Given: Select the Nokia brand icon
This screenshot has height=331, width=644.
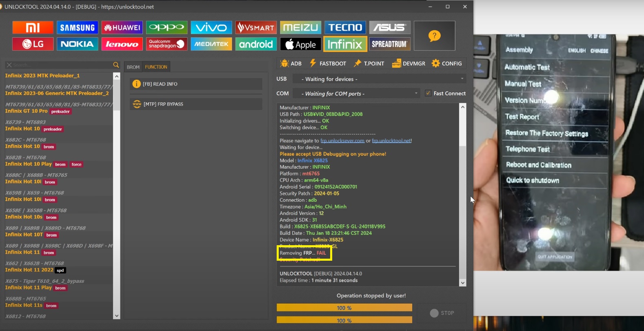Looking at the screenshot, I should [x=78, y=44].
